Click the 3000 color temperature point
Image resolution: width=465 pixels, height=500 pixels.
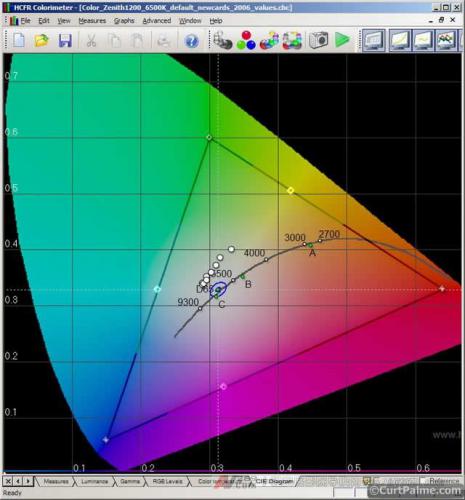pos(304,244)
